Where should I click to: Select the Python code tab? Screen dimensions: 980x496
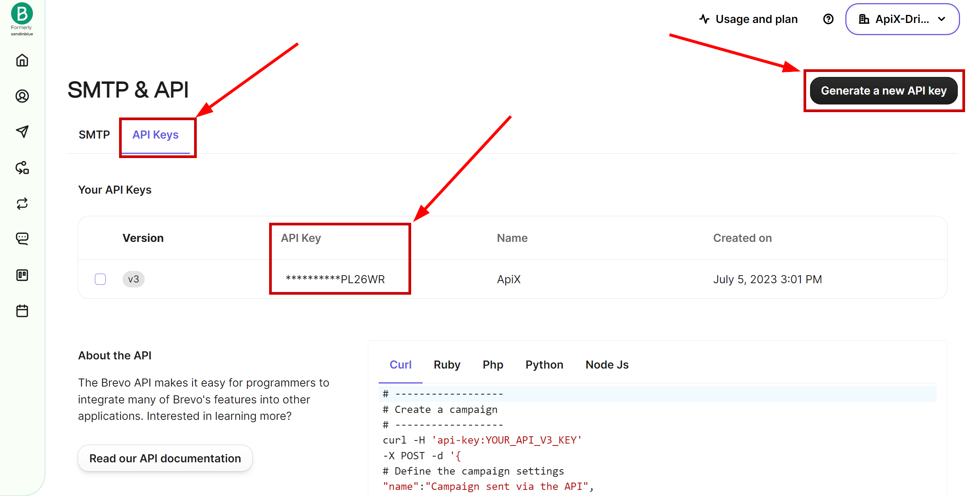coord(544,364)
